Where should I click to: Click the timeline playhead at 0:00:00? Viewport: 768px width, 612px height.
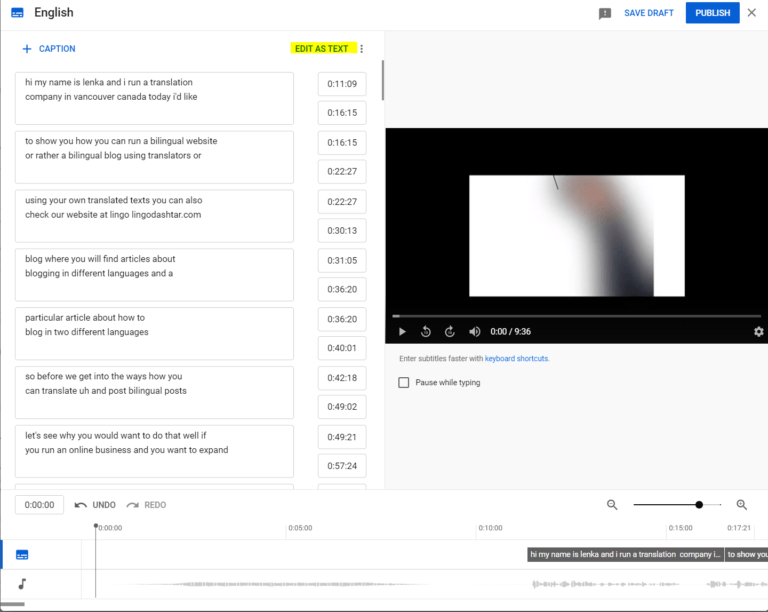pos(96,526)
